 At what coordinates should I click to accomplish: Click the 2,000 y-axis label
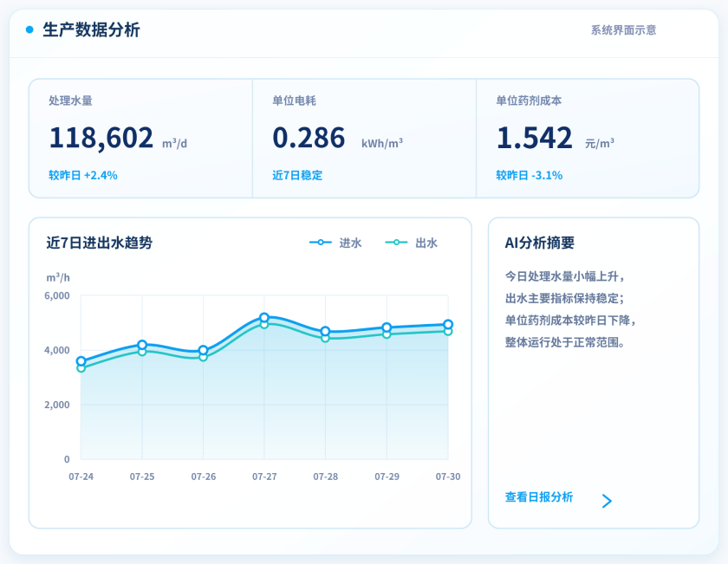57,405
